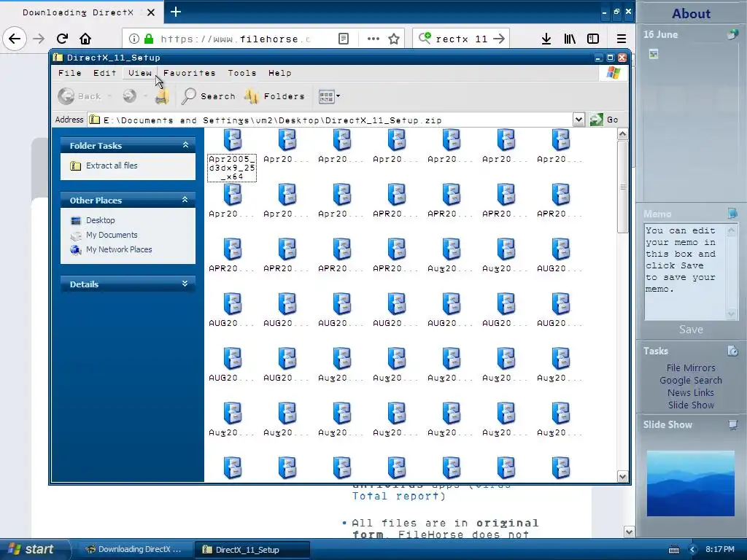Submit search with the arrow button
747x560 pixels.
[x=499, y=39]
